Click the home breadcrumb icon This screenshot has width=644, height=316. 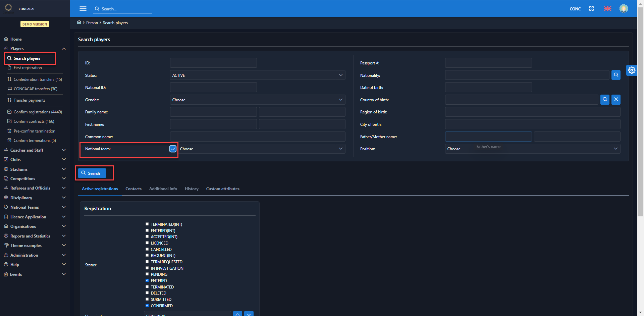[79, 22]
